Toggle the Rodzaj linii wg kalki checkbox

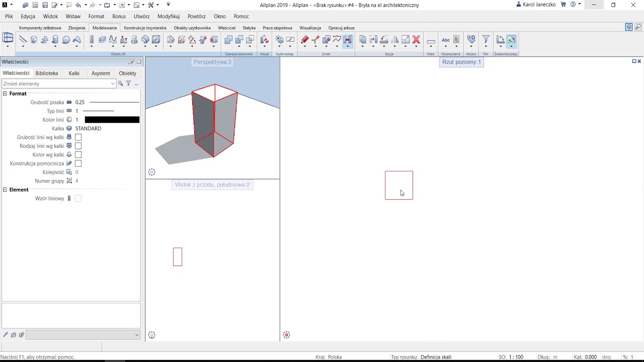pyautogui.click(x=78, y=146)
